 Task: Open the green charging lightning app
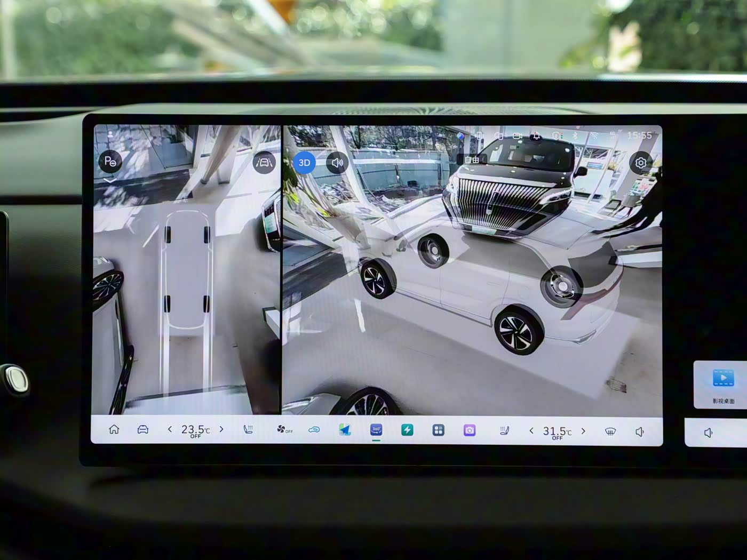click(407, 430)
